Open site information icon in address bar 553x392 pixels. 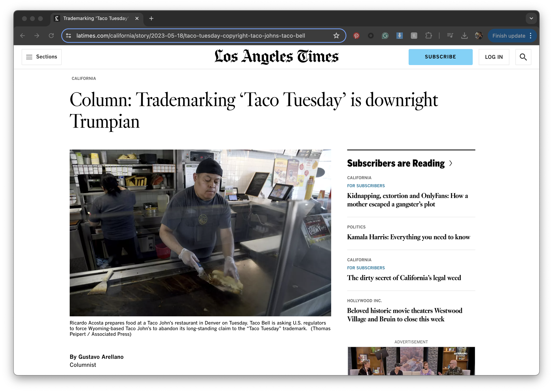coord(69,36)
